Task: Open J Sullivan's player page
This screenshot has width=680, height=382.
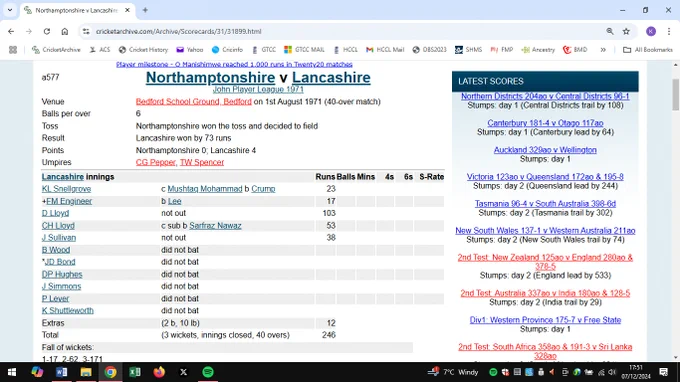Action: pyautogui.click(x=59, y=238)
